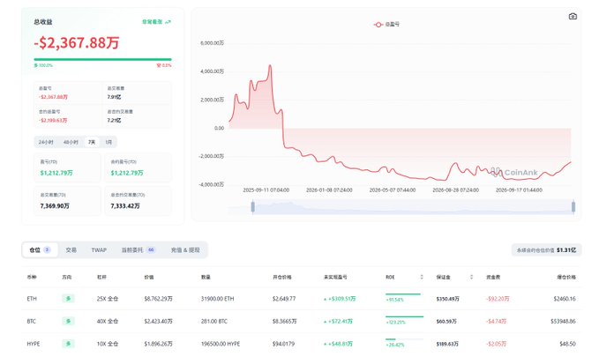Click the green long/short ratio bar

(102, 59)
